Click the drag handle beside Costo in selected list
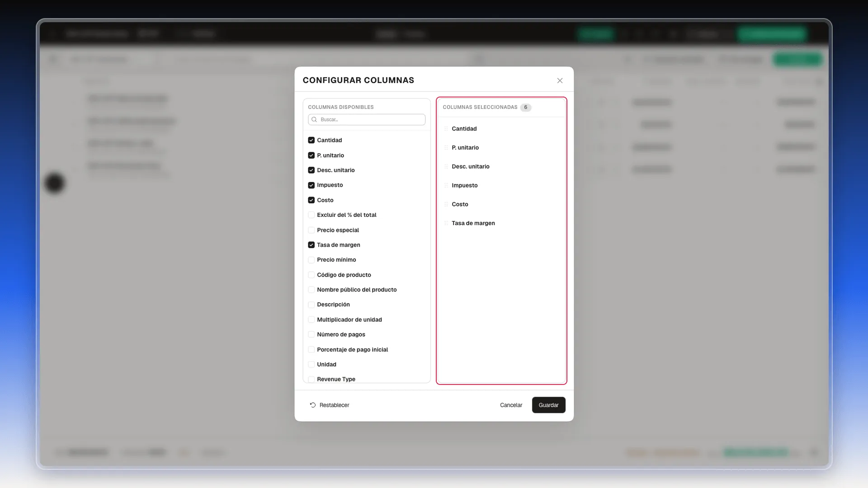The width and height of the screenshot is (868, 488). click(x=446, y=204)
